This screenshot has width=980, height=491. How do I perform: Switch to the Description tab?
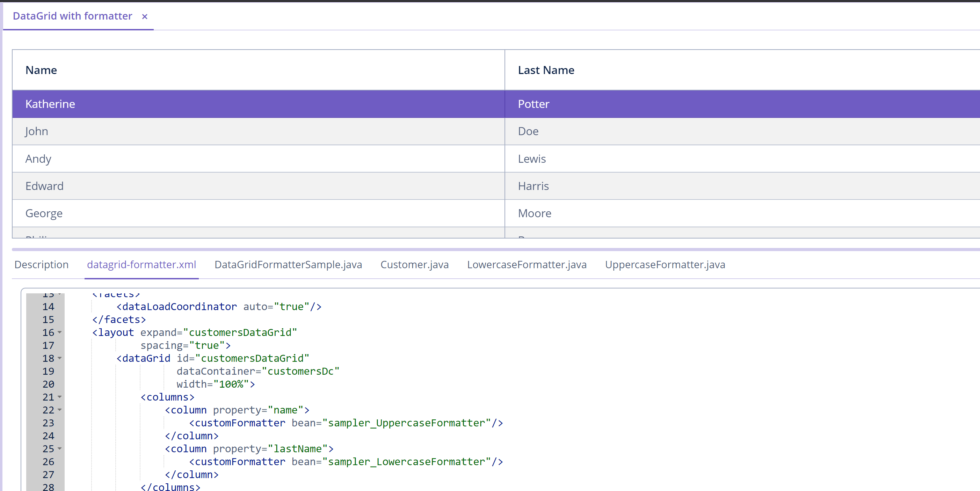tap(41, 264)
